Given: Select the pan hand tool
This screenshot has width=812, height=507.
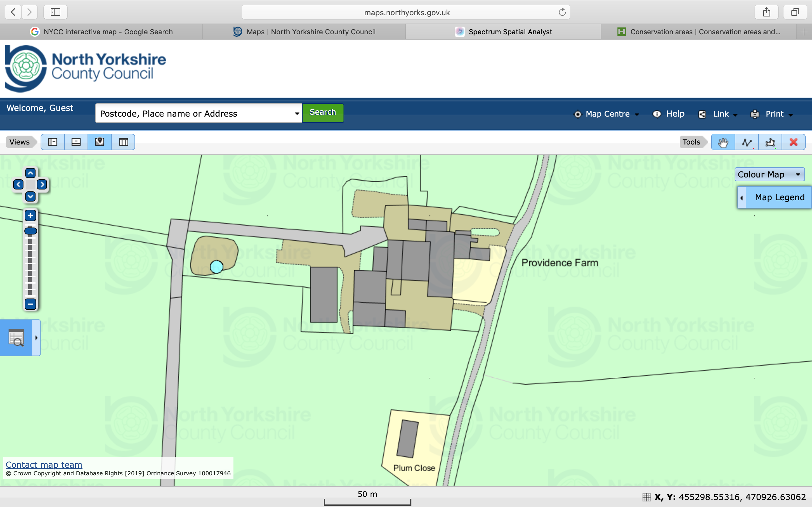Looking at the screenshot, I should point(723,142).
